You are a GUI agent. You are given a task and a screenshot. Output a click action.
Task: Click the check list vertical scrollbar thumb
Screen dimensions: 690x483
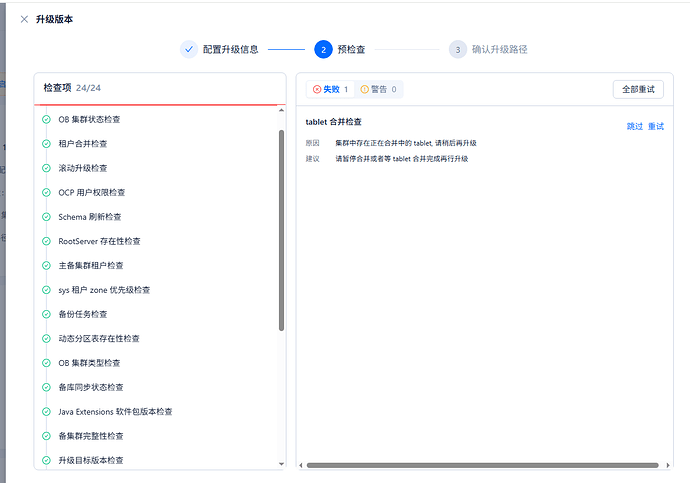click(281, 230)
